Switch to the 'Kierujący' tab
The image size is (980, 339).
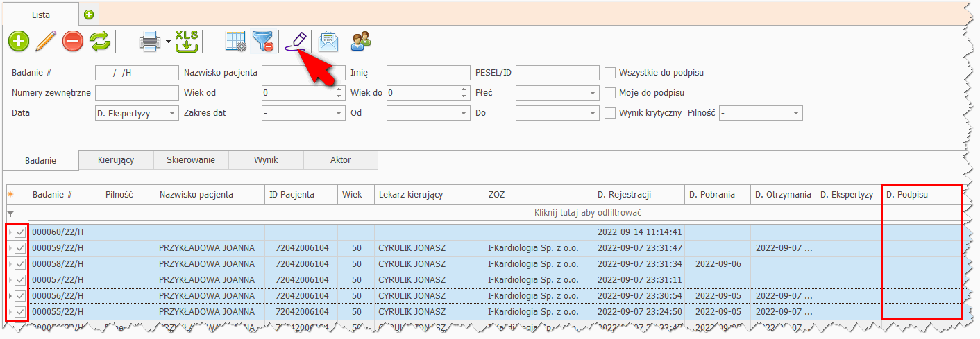pyautogui.click(x=116, y=160)
